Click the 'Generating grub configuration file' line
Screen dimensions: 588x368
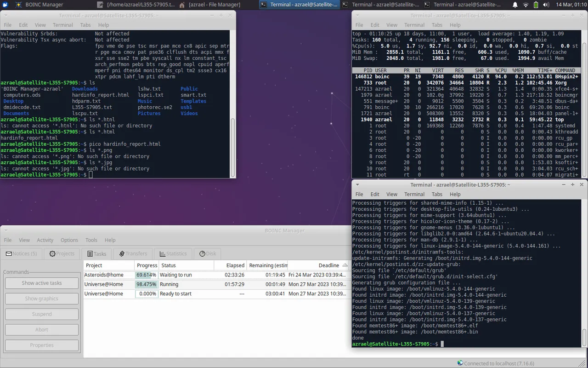(407, 283)
